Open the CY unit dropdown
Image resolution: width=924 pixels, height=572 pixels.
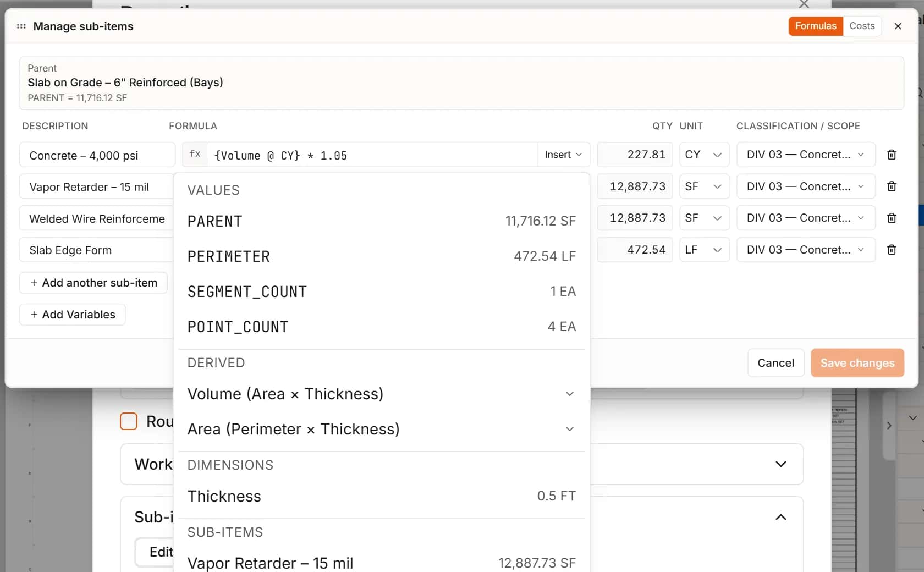tap(704, 155)
